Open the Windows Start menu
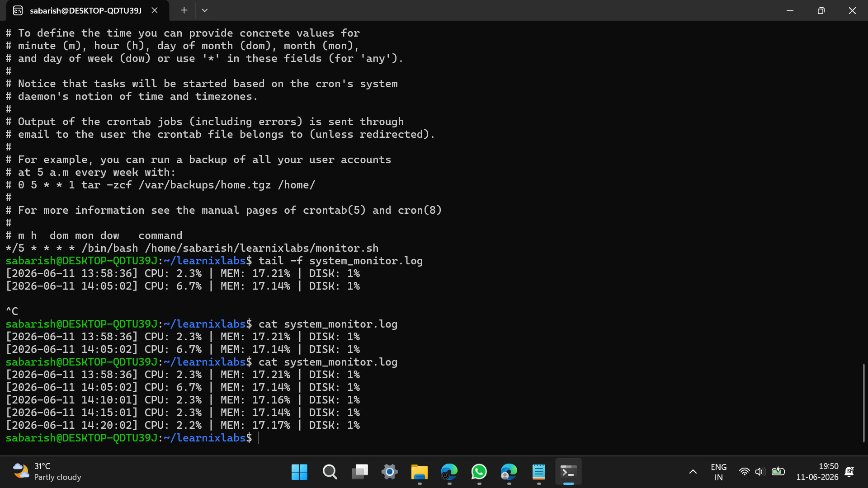This screenshot has height=488, width=868. (299, 472)
